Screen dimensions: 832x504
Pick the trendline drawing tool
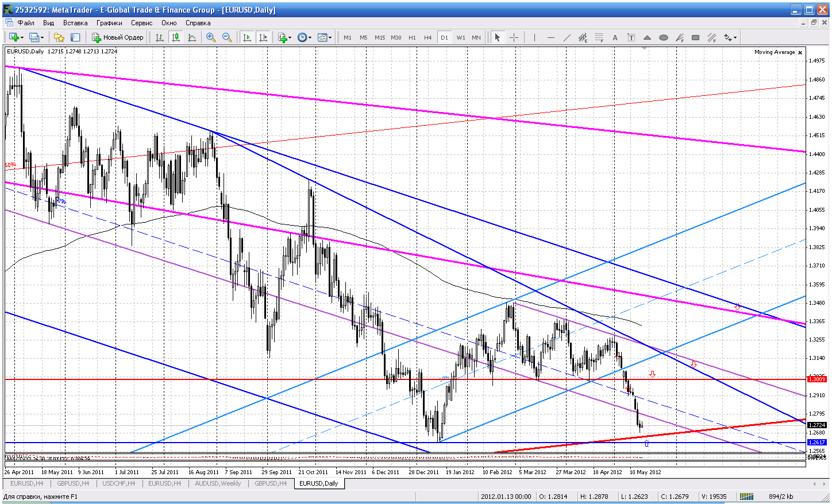tap(567, 37)
